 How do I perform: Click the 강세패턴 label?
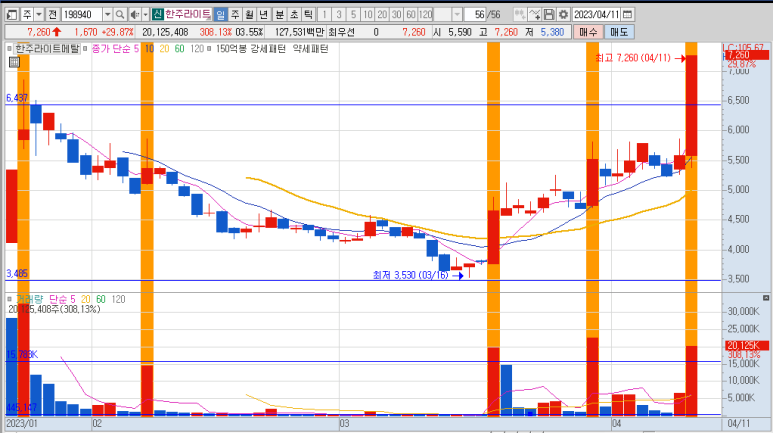[x=268, y=49]
